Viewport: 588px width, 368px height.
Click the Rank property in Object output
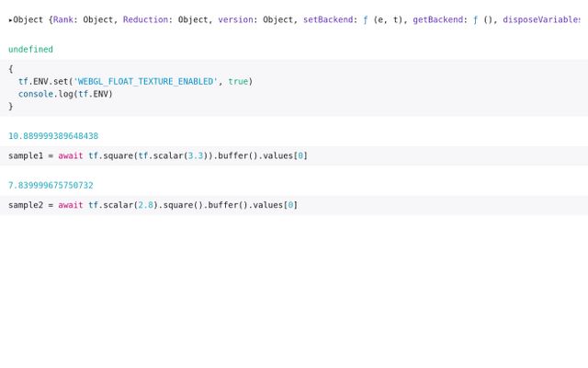coord(63,19)
